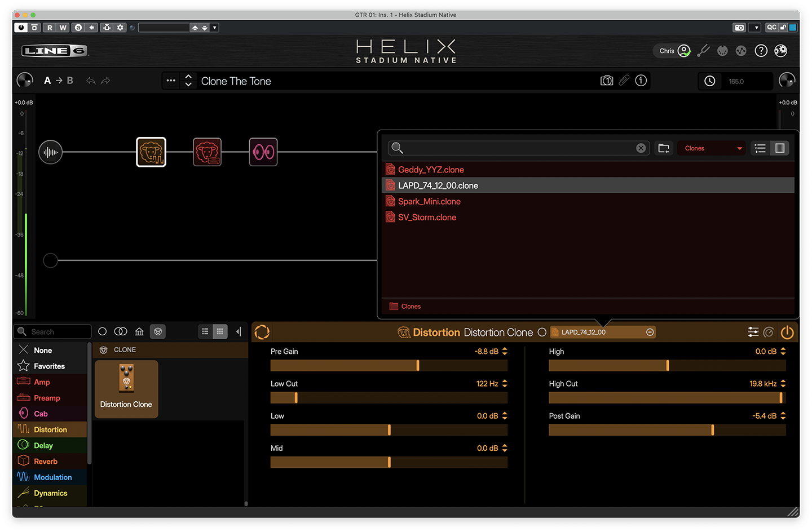
Task: Adjust the Low band value stepper arrows
Action: click(505, 416)
